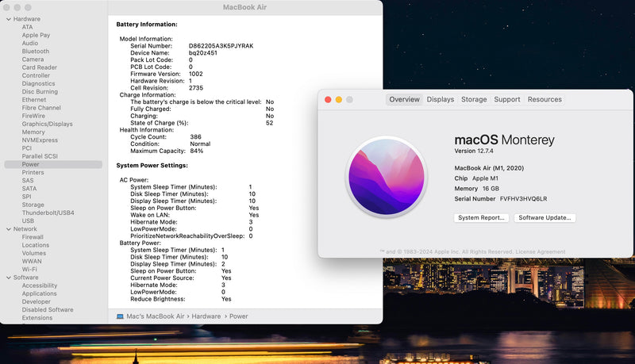Choose Thunderbolt/USB4 from the sidebar
Screen dimensions: 635x364
point(48,213)
